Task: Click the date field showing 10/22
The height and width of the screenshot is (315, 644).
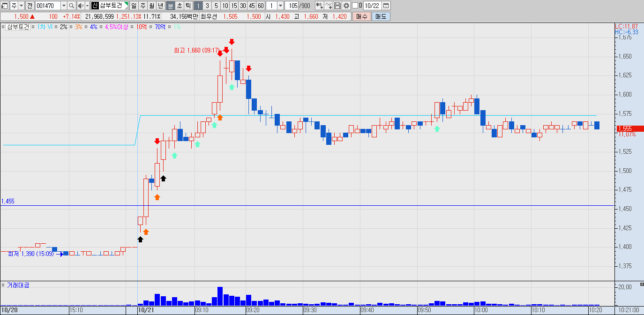Action: (x=372, y=6)
